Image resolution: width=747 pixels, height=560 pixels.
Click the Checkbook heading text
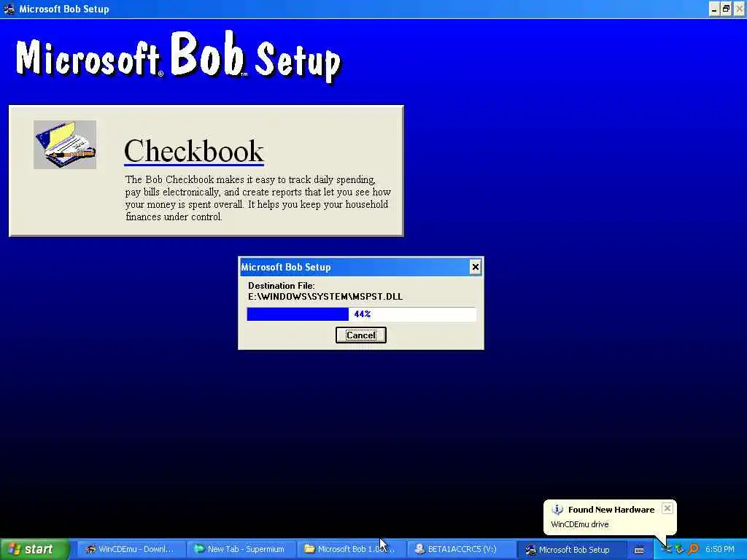[x=194, y=151]
